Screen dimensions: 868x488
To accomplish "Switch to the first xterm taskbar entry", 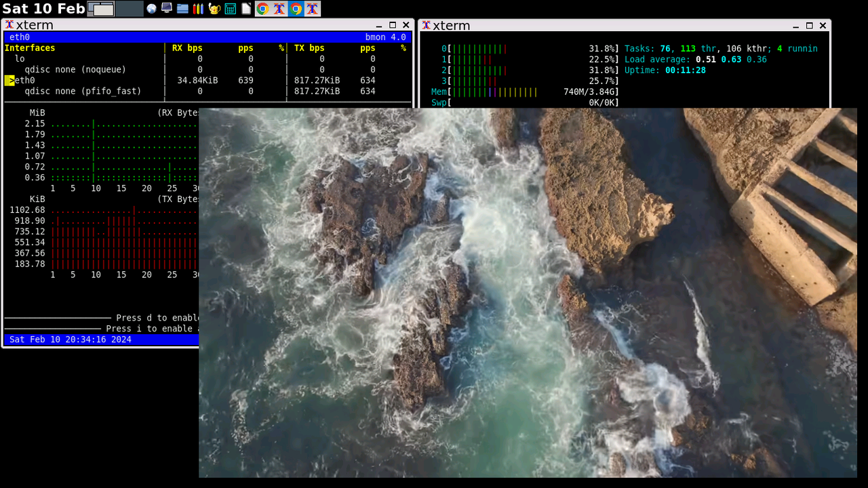I will pos(279,9).
